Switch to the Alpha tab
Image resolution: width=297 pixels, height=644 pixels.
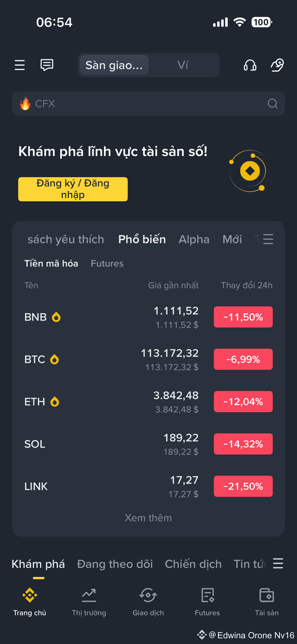tap(194, 239)
